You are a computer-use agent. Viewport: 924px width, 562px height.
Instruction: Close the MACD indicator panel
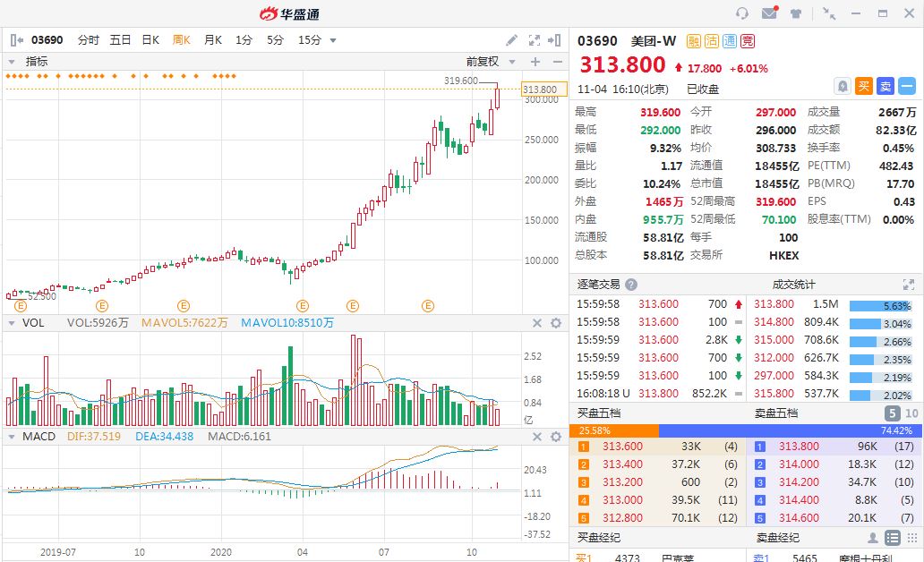pos(537,437)
